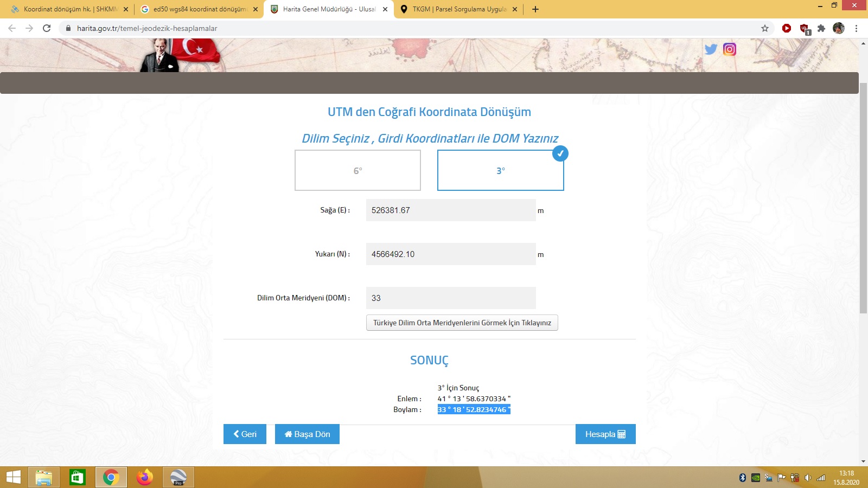Image resolution: width=868 pixels, height=488 pixels.
Task: Click the Chrome profile avatar
Action: 839,28
